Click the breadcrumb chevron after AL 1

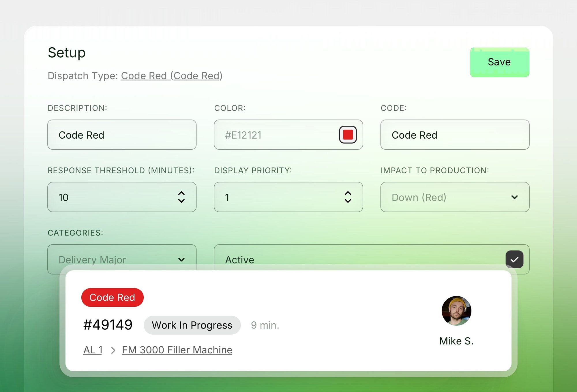(113, 350)
